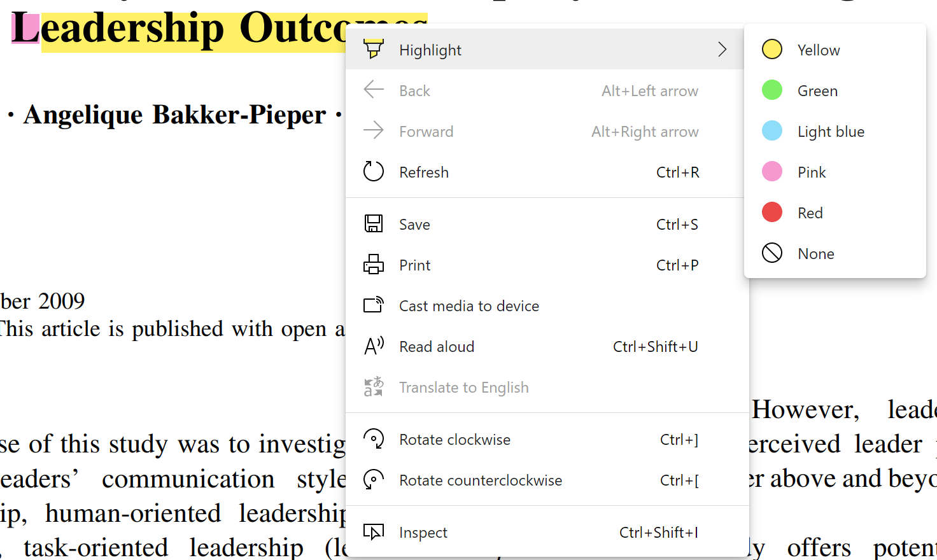Pick the Pink highlight color swatch
Viewport: 937px width, 560px height.
point(772,171)
